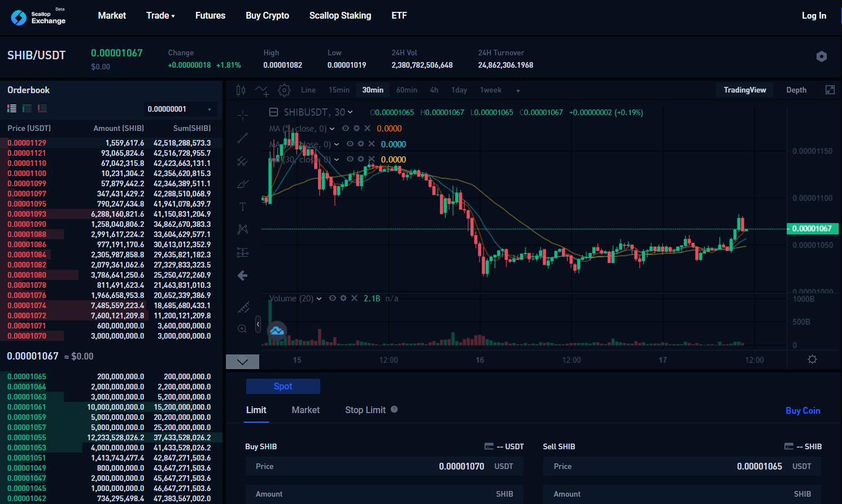
Task: Open chart settings gear in chart toolbar
Action: (x=285, y=90)
